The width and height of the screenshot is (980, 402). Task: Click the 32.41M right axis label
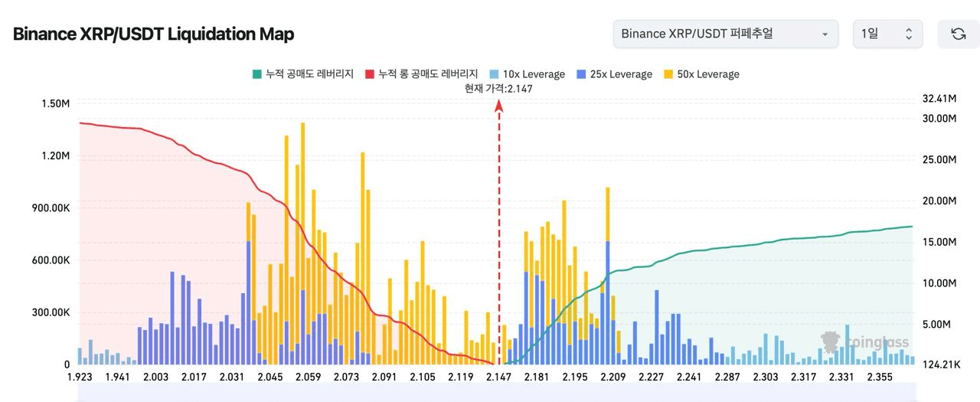(940, 99)
